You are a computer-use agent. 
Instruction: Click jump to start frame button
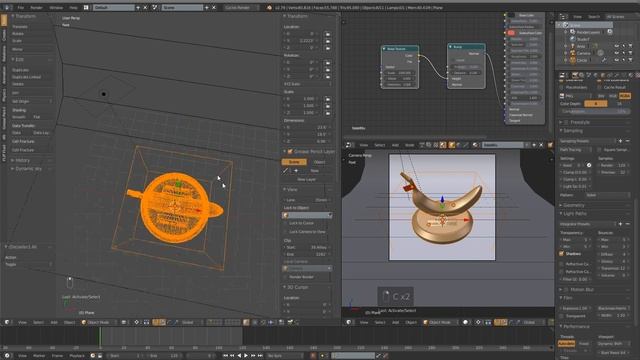click(x=225, y=356)
